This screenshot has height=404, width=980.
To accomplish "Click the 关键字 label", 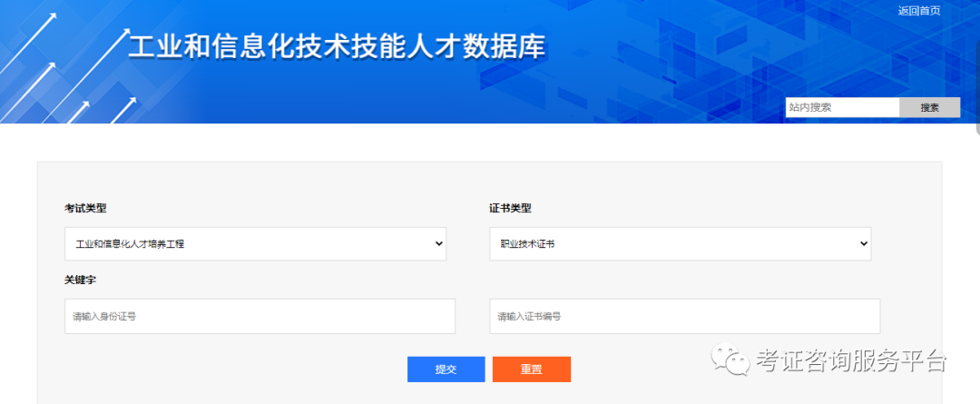I will (x=81, y=281).
